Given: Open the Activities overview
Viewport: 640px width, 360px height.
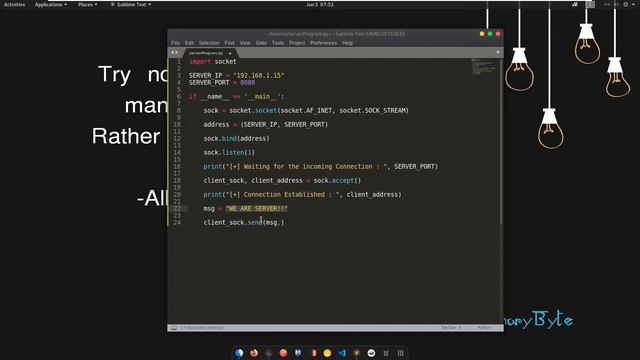Looking at the screenshot, I should pos(14,4).
